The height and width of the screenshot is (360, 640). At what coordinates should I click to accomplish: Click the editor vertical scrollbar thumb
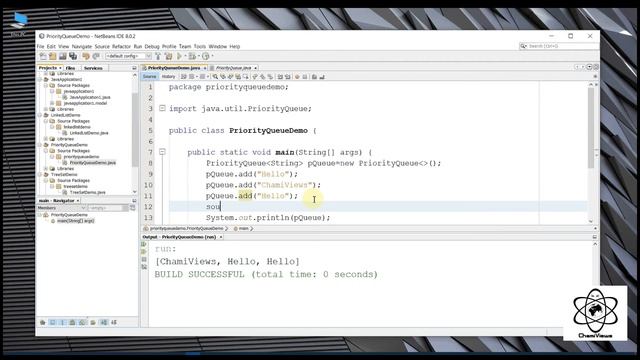click(x=591, y=128)
